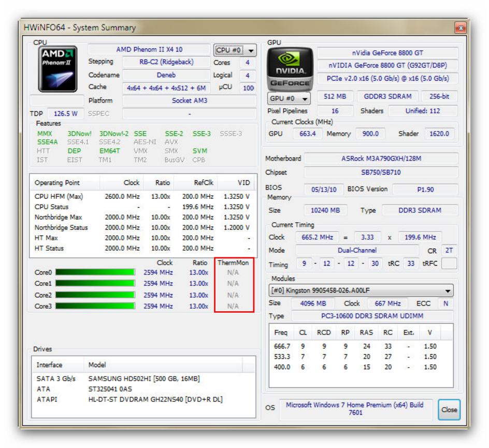Image resolution: width=489 pixels, height=448 pixels.
Task: Click the 3DNow! feature label
Action: (80, 134)
